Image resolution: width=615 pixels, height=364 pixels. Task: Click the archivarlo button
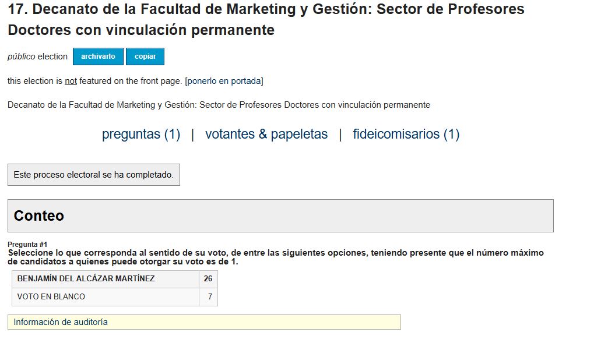pos(98,56)
